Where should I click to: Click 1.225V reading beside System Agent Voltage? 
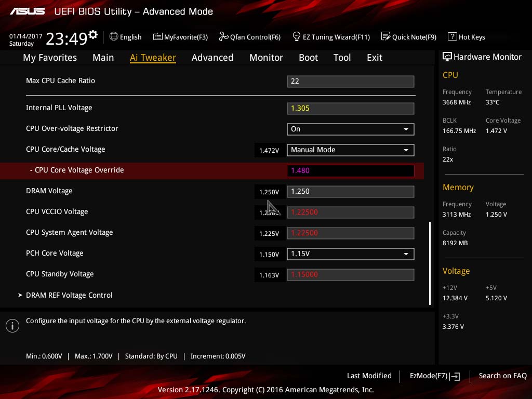[x=269, y=233]
